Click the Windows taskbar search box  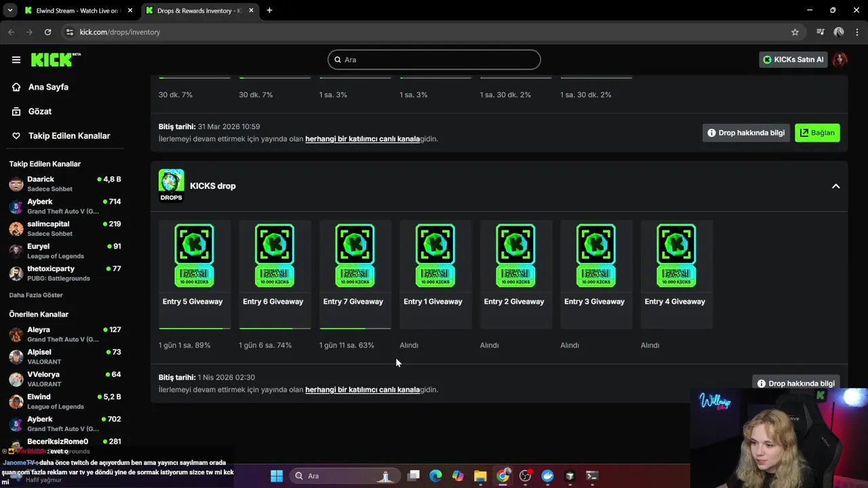[x=344, y=476]
